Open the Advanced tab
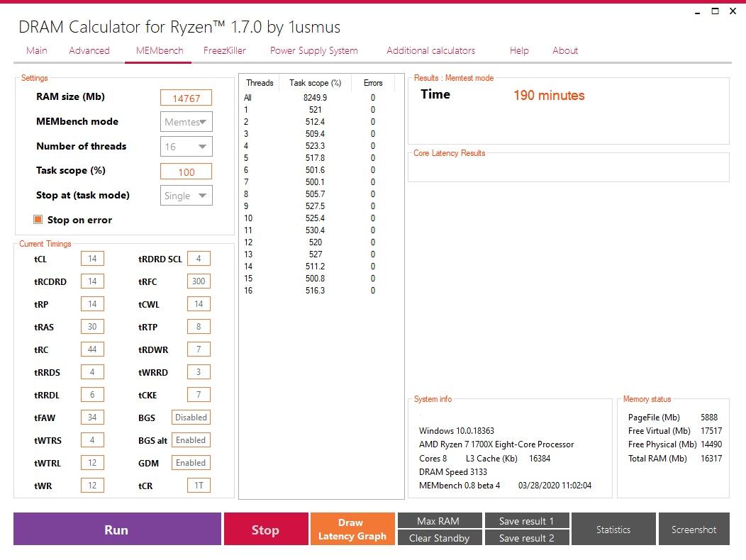The height and width of the screenshot is (560, 746). [89, 50]
